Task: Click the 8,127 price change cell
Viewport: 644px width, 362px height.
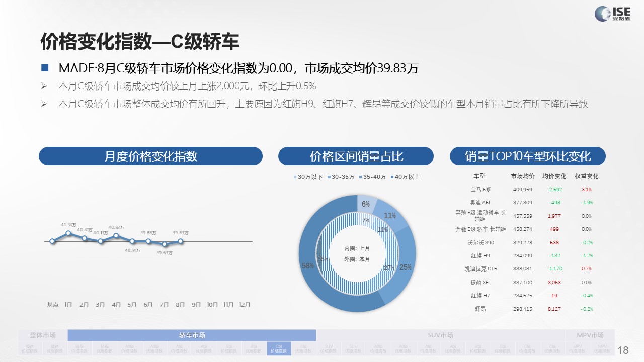Action: 554,309
